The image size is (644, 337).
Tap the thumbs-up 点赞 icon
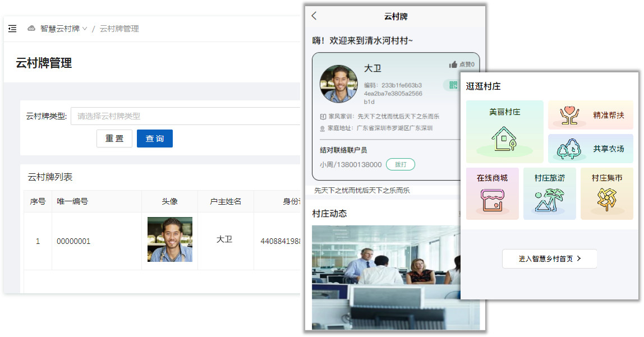[x=453, y=64]
